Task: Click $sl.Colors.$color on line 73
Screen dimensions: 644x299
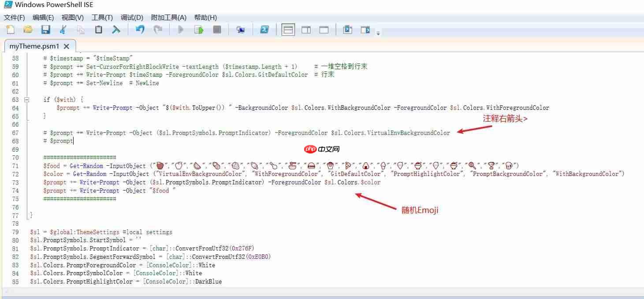Action: coord(352,182)
